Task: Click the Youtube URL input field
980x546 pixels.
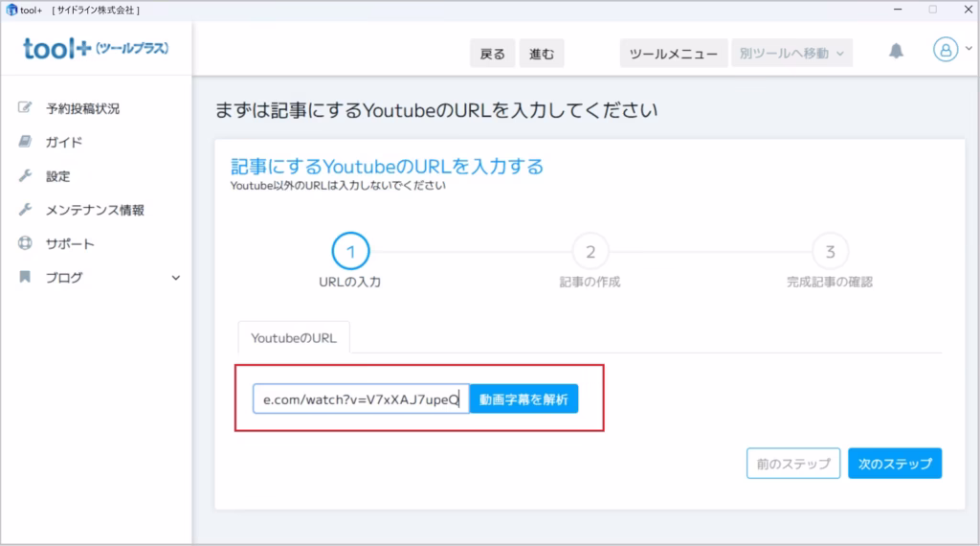Action: point(361,398)
